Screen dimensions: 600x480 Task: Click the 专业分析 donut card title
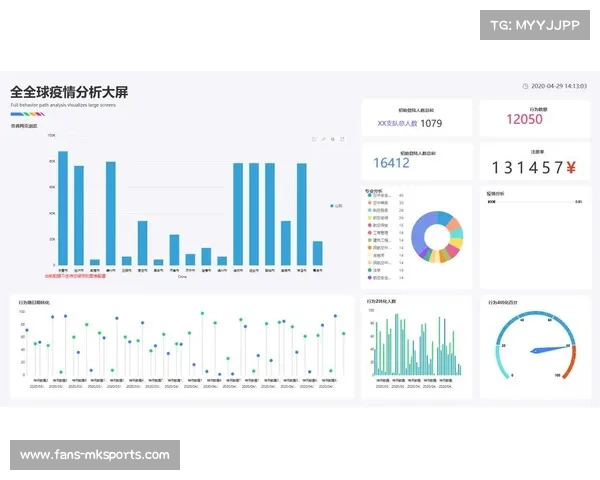pos(373,191)
